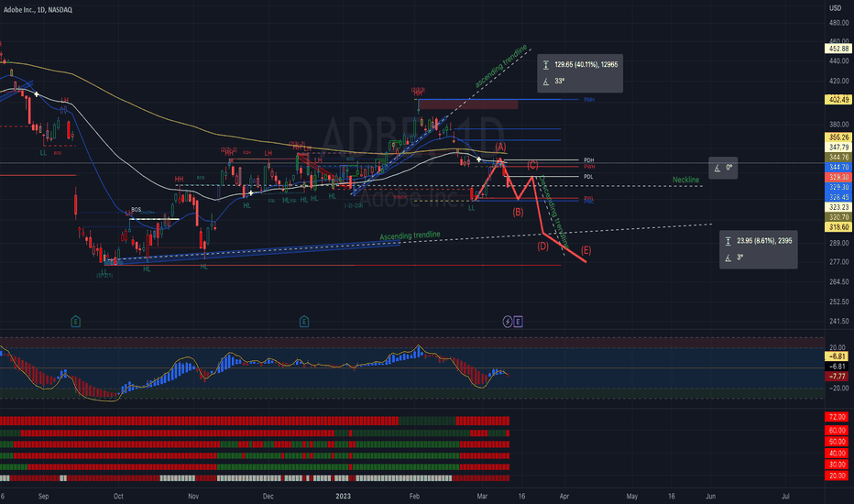Click the price range icon beside 129.65 (40.11%)

(x=546, y=65)
